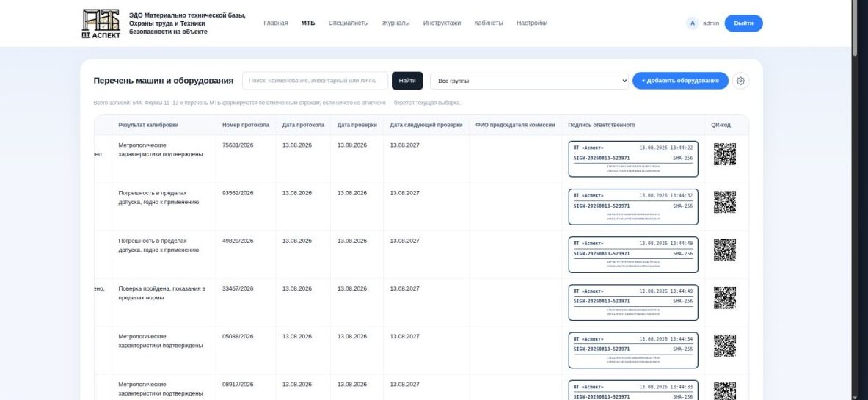Select protocol number 08917/2026 cell
The image size is (868, 400).
(238, 385)
